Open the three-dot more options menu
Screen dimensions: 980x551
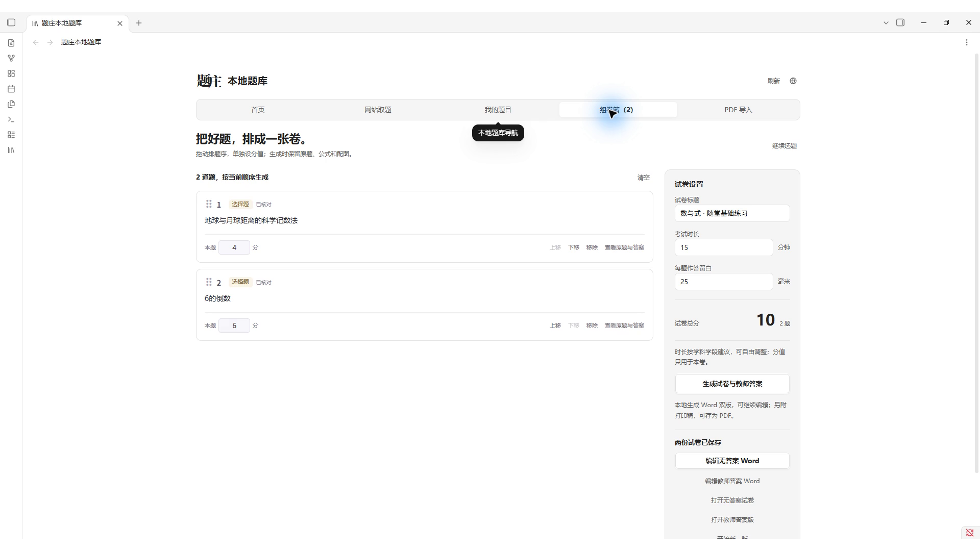(x=967, y=42)
